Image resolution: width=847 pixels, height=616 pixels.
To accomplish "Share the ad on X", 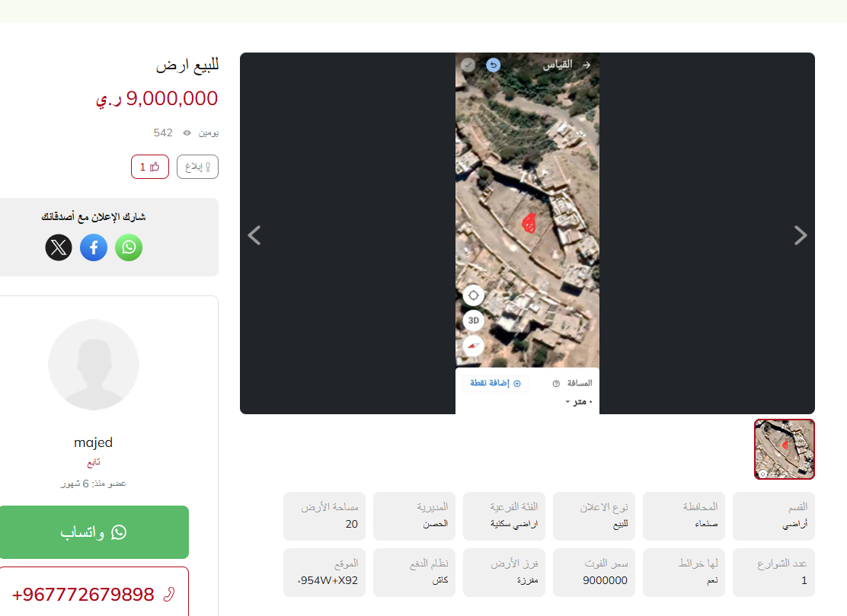I will pyautogui.click(x=59, y=247).
